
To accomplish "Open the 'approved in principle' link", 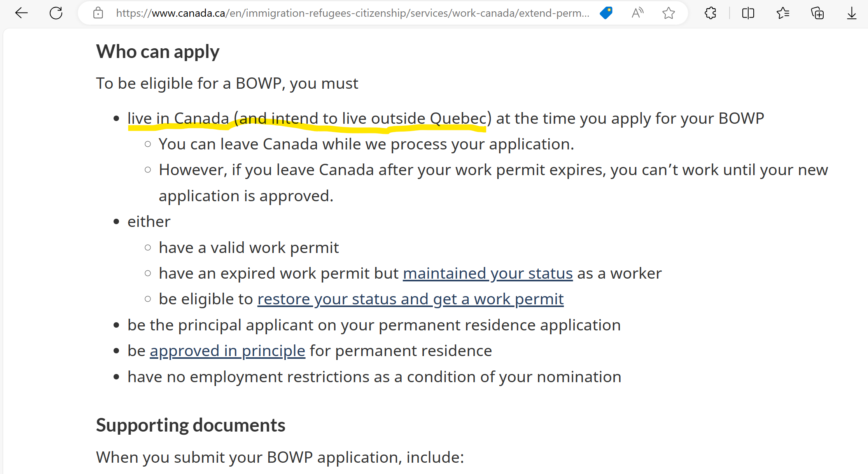I will 227,350.
